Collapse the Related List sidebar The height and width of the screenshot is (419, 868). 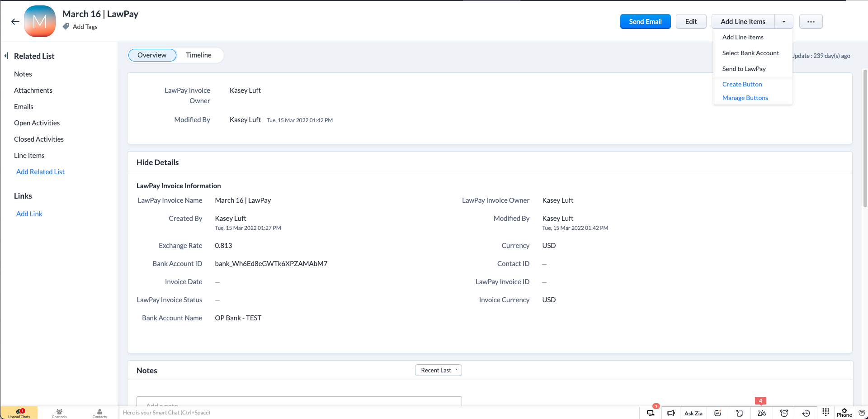pos(6,56)
